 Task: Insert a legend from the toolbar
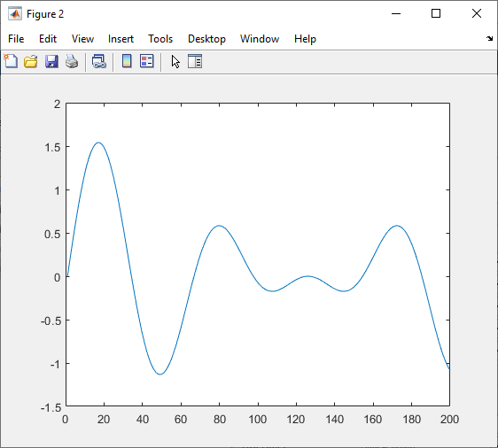(x=147, y=61)
